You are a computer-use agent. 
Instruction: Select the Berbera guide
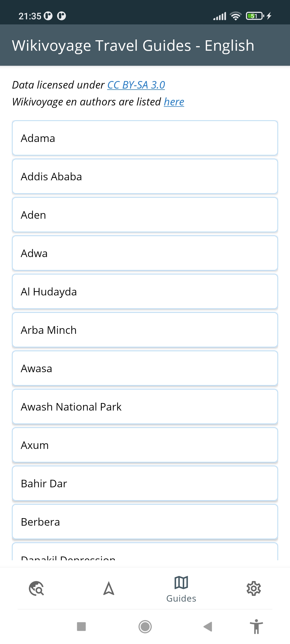click(145, 522)
